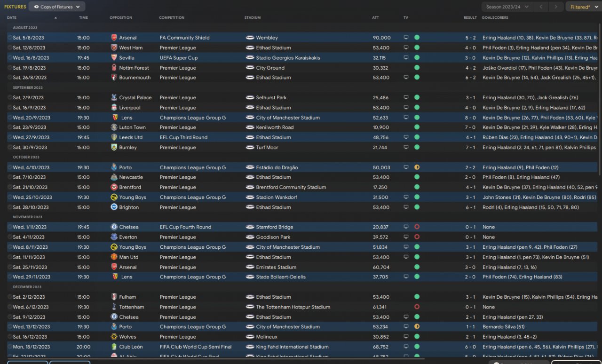Go to the next season with the right arrow
Viewport: 602px width, 364px height.
[x=556, y=7]
